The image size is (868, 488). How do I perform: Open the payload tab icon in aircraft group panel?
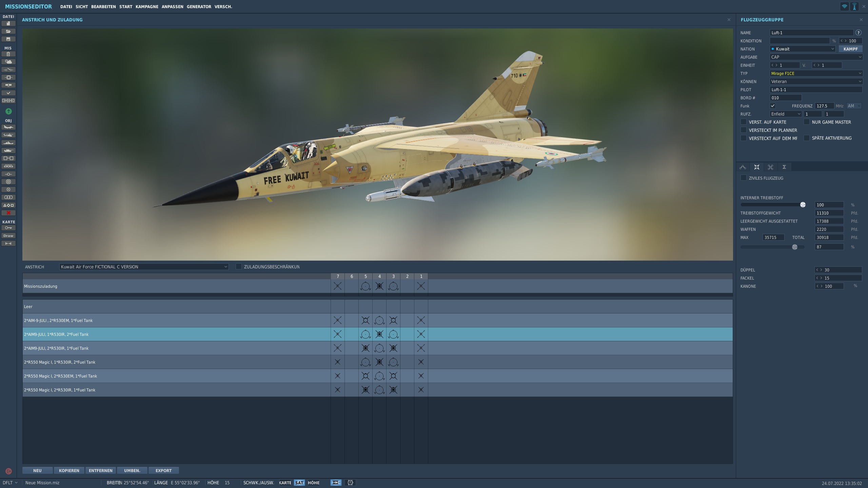pos(756,167)
